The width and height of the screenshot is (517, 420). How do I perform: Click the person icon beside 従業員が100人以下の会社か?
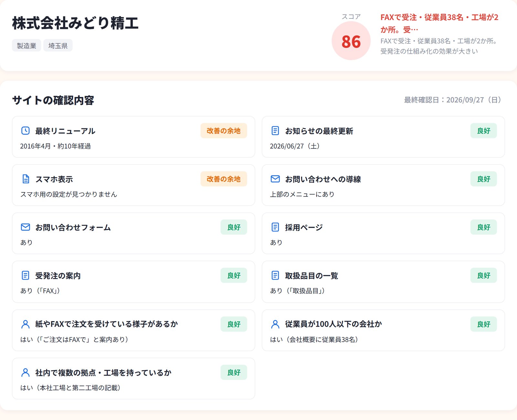(275, 324)
